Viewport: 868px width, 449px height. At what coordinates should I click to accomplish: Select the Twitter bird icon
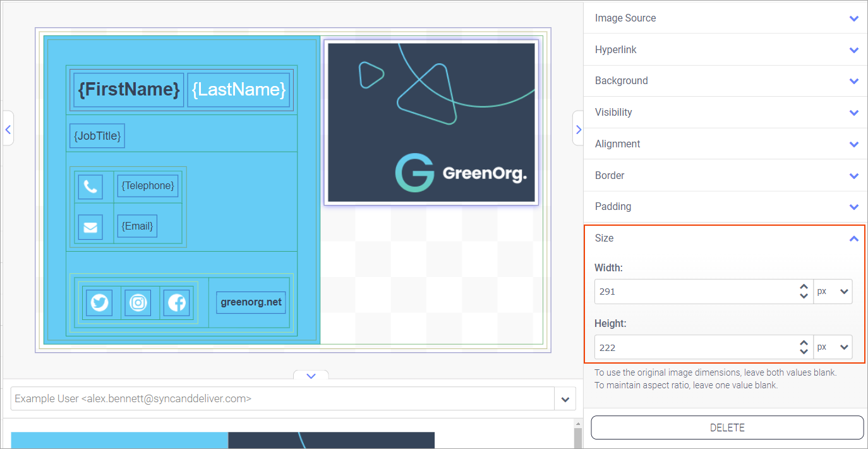(99, 303)
